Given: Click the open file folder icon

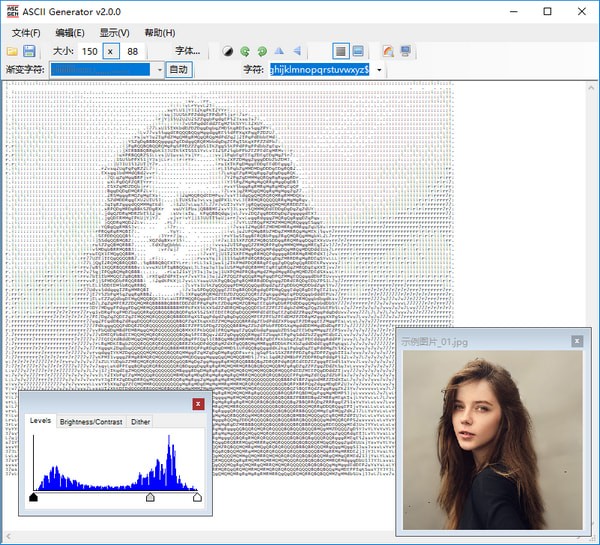Looking at the screenshot, I should click(x=12, y=51).
